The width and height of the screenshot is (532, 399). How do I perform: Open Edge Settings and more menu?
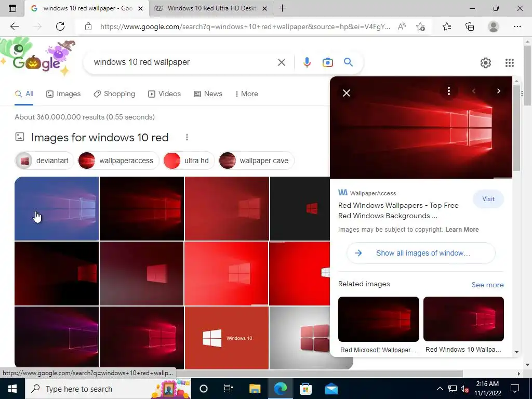point(517,26)
